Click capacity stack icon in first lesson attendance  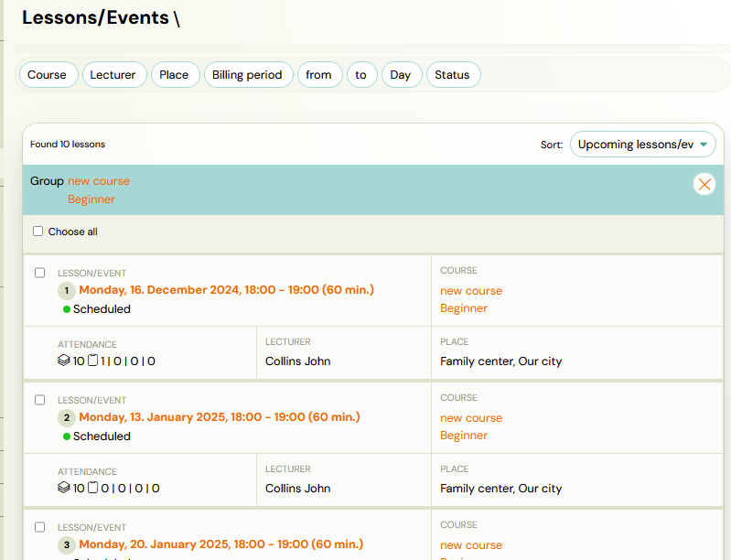(x=64, y=361)
